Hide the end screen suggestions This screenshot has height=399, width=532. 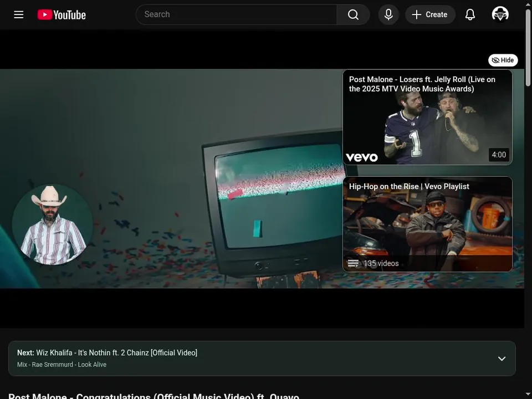coord(503,60)
